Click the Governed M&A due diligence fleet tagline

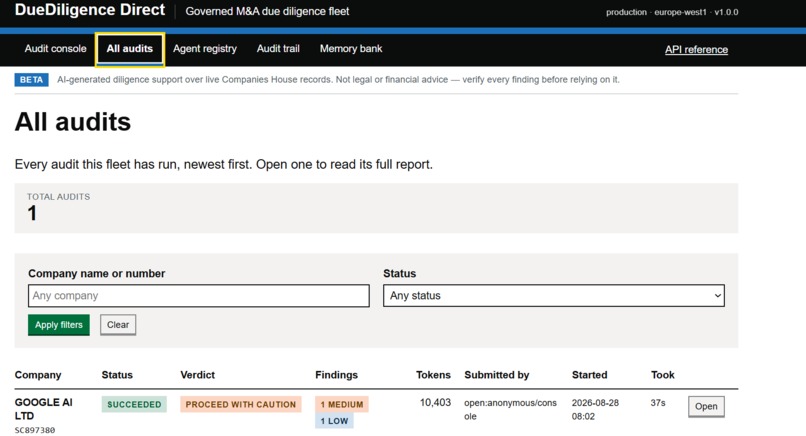(267, 11)
